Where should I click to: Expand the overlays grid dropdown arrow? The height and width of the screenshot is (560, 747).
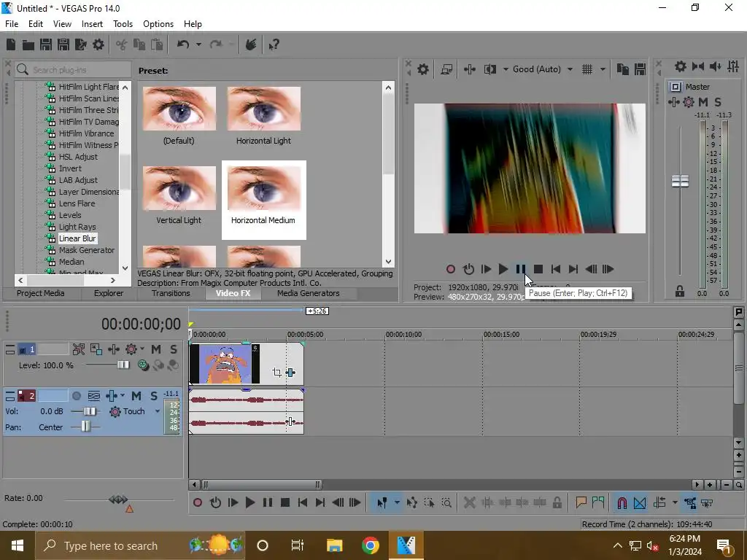pos(603,69)
